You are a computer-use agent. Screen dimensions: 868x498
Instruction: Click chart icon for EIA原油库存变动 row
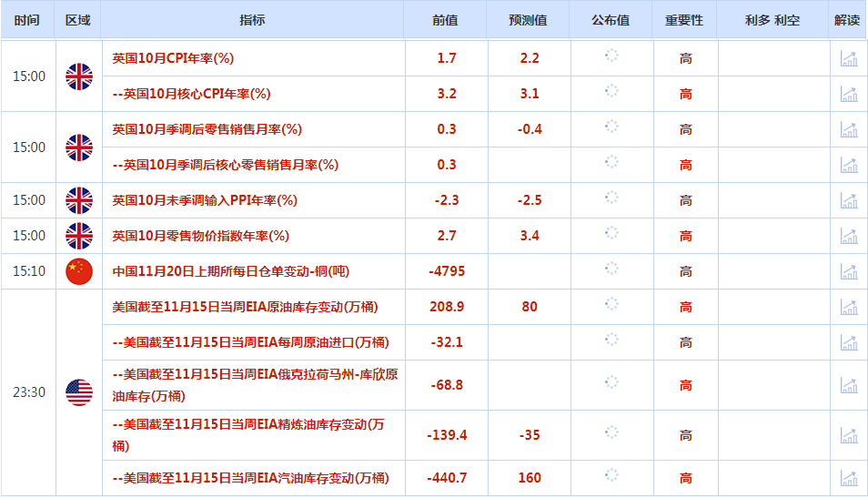pyautogui.click(x=848, y=307)
